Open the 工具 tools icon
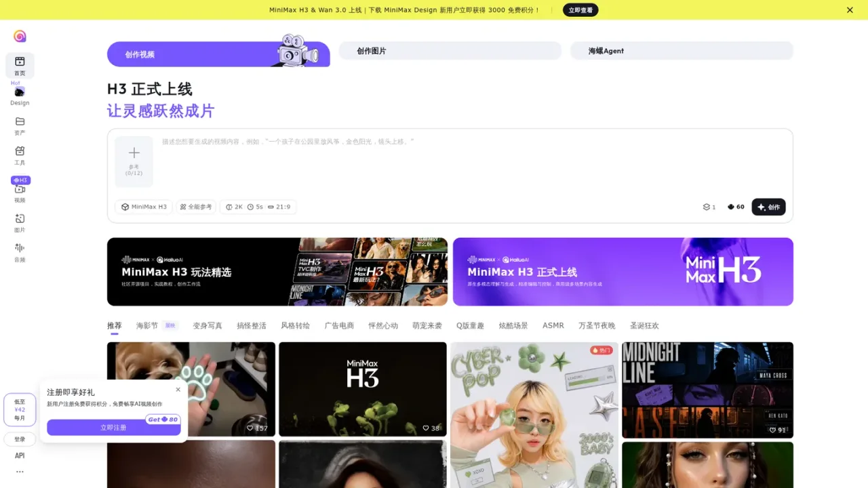The image size is (868, 488). tap(20, 156)
